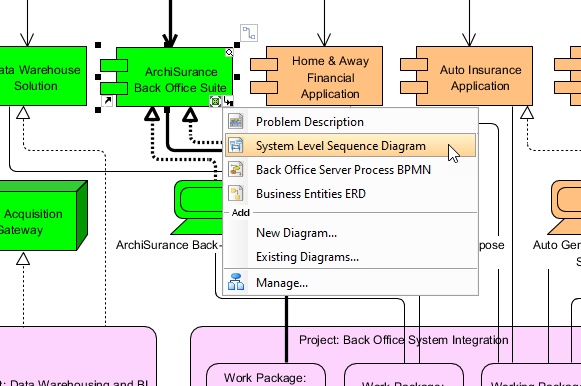
Task: Click the reference shortcut arrow icon
Action: [107, 101]
